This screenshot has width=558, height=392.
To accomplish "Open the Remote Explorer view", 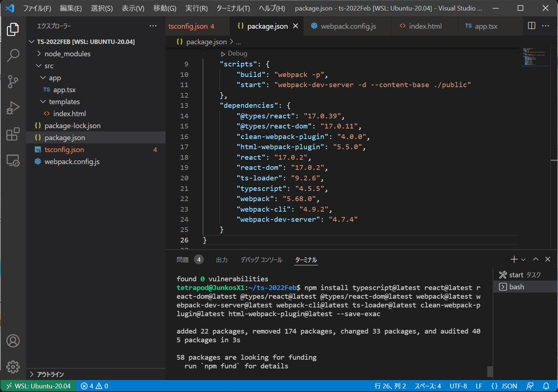I will coord(13,159).
